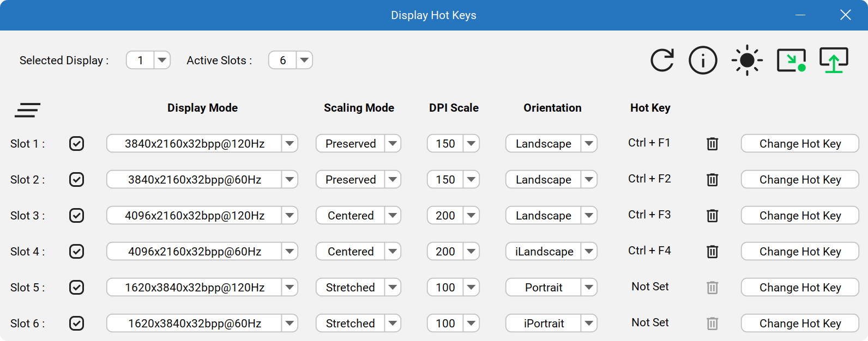Screen dimensions: 868x341
Task: Click Change Hot Key for Slot 4
Action: coord(800,252)
